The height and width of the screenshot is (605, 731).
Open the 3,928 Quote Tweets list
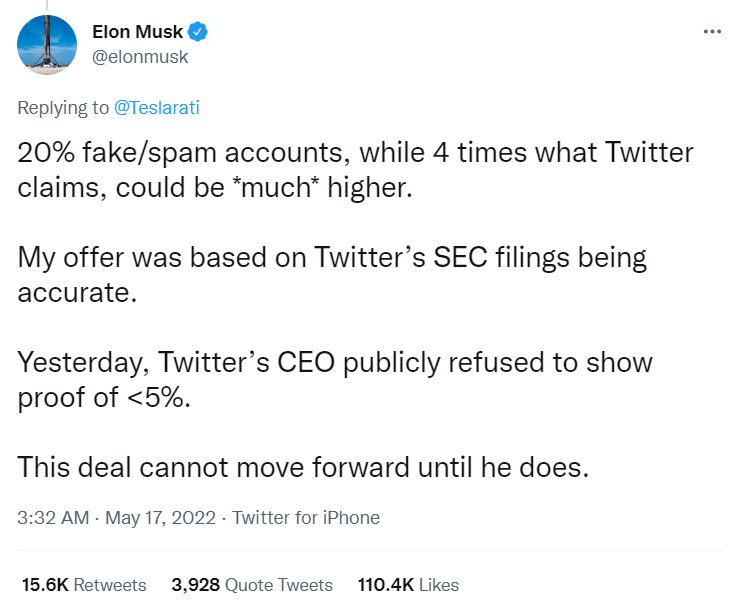pyautogui.click(x=251, y=585)
